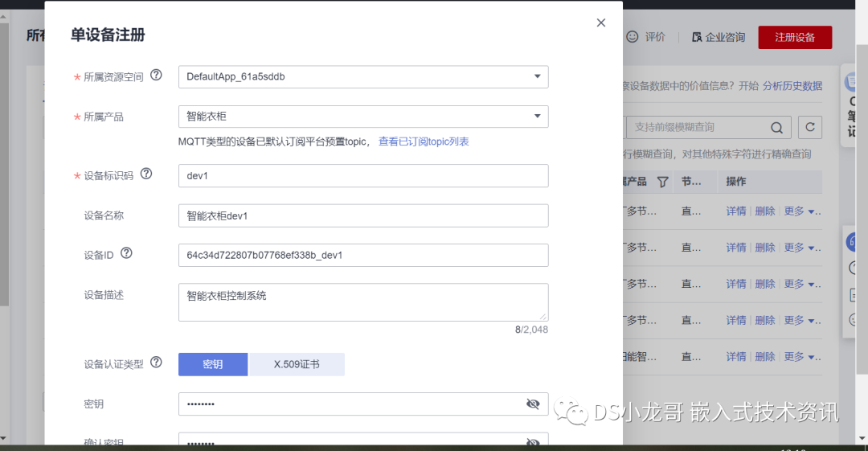Expand 更多 menu in first device row
Viewport: 868px width, 451px height.
click(800, 211)
